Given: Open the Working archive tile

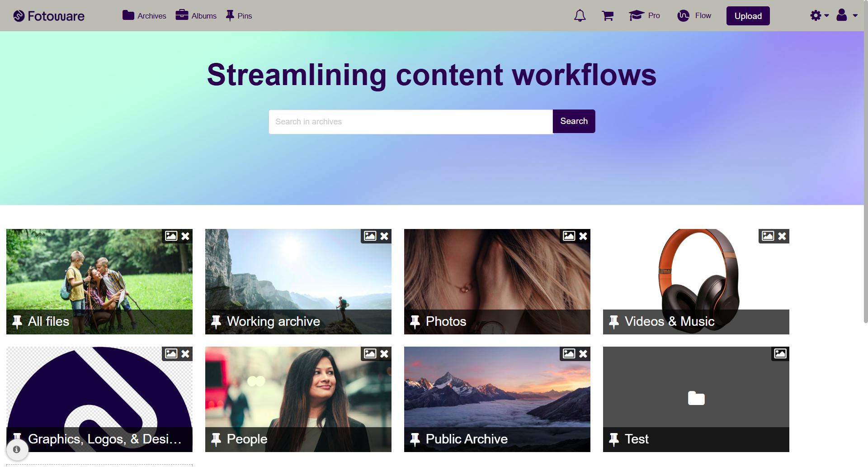Looking at the screenshot, I should click(x=298, y=281).
